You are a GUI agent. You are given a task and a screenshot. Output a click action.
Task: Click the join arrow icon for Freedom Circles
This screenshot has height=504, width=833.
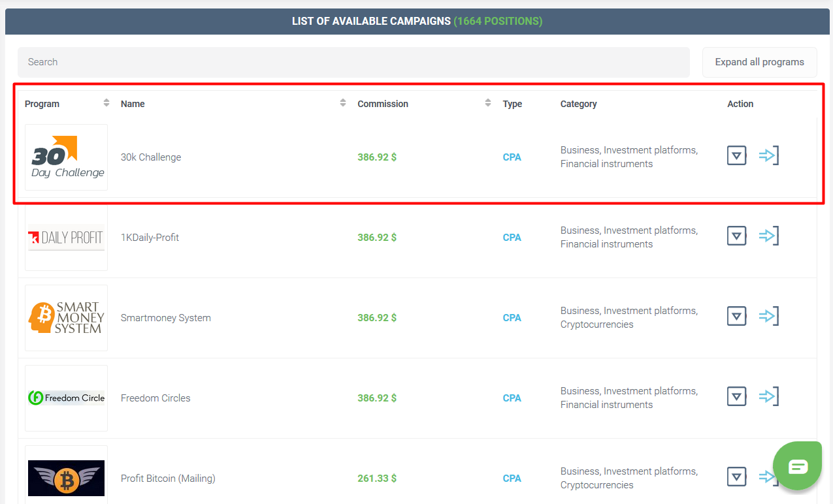pos(769,397)
